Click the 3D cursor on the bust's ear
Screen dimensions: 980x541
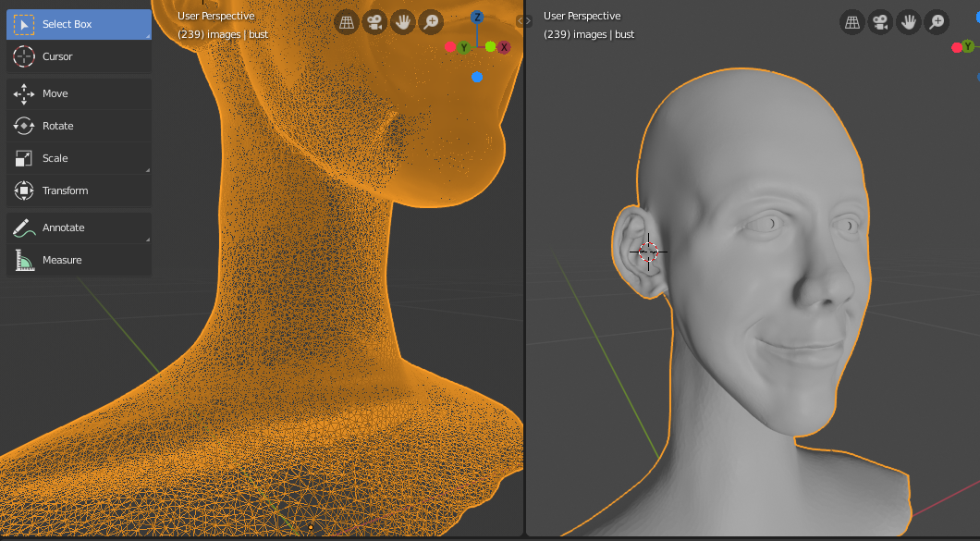pyautogui.click(x=649, y=252)
